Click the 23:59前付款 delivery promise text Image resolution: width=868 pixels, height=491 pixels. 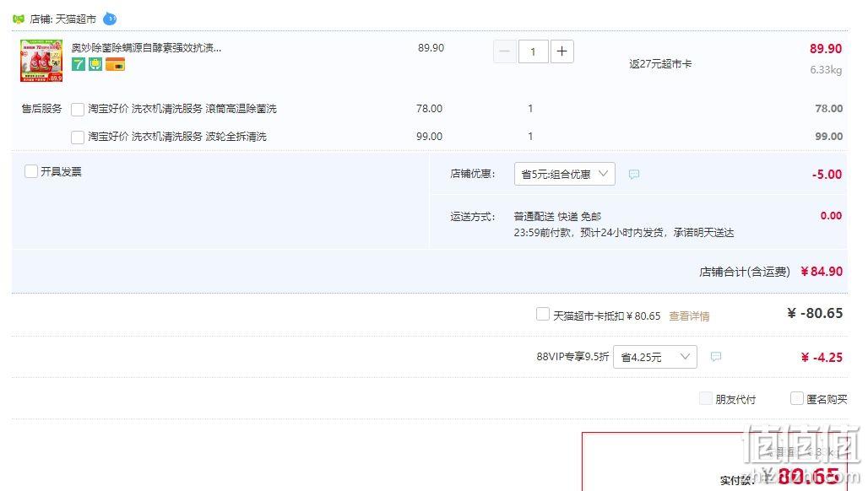(x=624, y=233)
